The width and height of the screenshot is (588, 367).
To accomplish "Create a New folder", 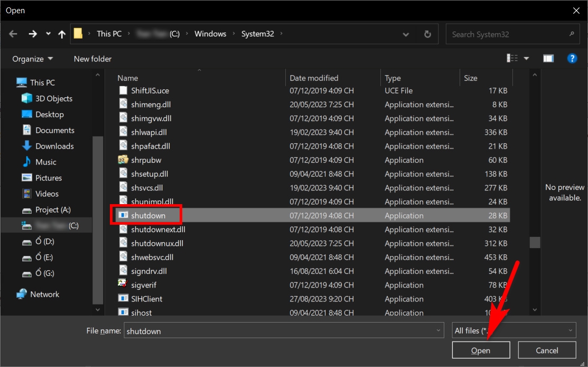I will [x=92, y=59].
